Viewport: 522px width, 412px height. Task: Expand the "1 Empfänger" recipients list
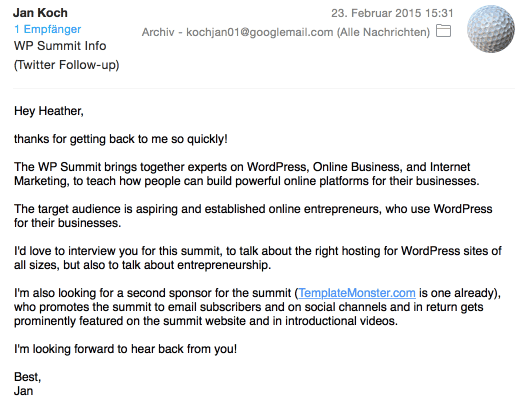point(47,29)
